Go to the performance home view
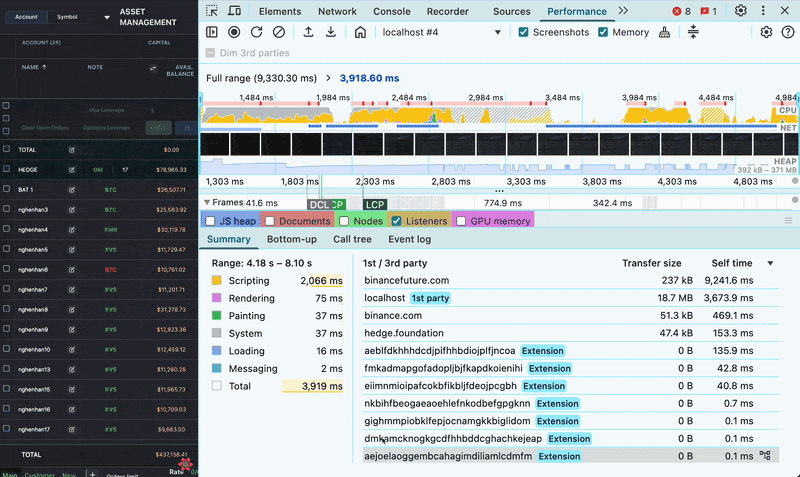The width and height of the screenshot is (800, 477). click(360, 32)
